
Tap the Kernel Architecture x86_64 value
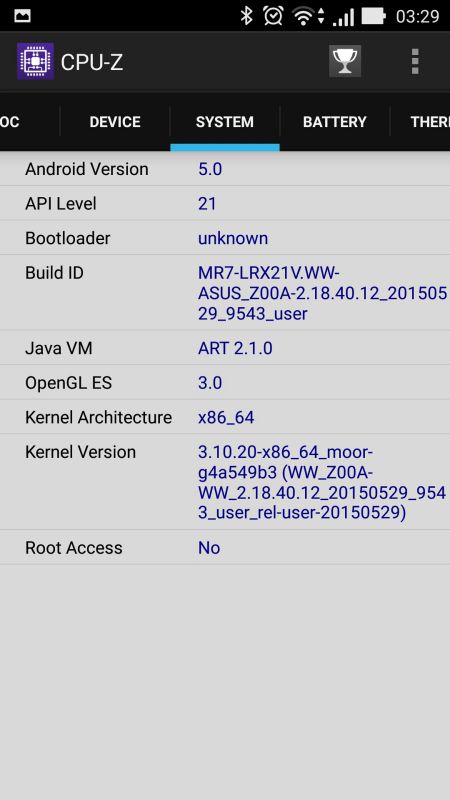pos(226,417)
